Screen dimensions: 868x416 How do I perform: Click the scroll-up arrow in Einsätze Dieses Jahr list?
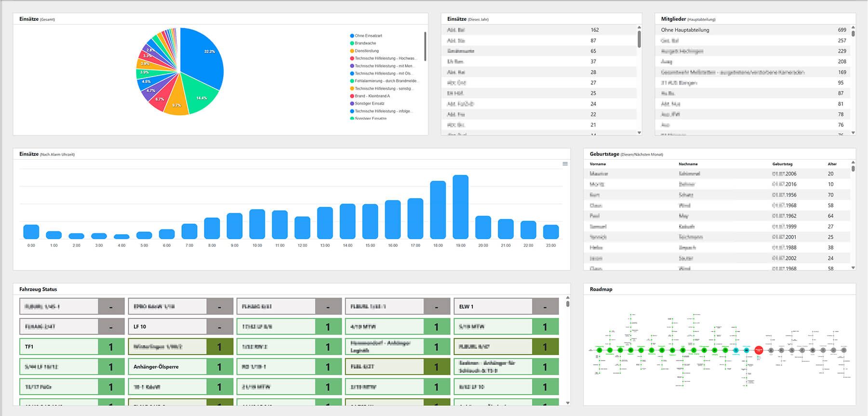click(639, 27)
